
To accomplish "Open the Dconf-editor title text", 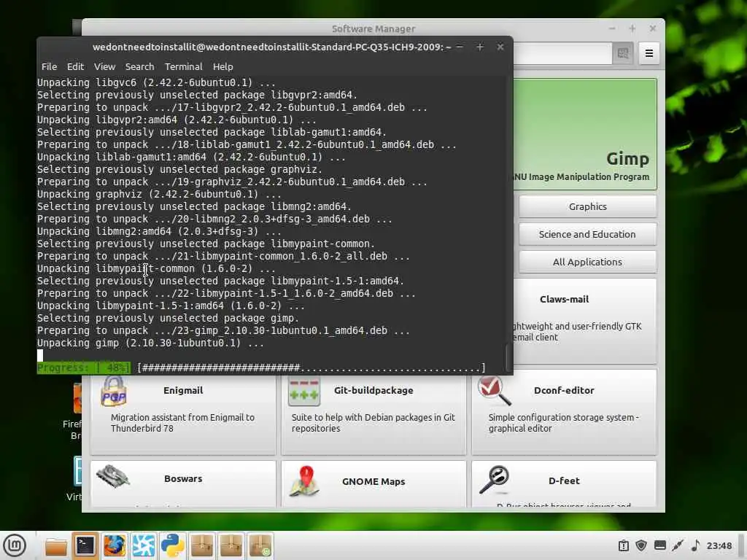I will click(564, 391).
